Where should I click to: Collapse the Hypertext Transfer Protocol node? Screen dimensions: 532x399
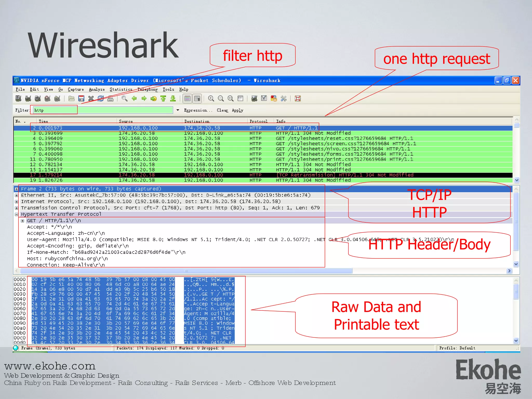click(17, 214)
